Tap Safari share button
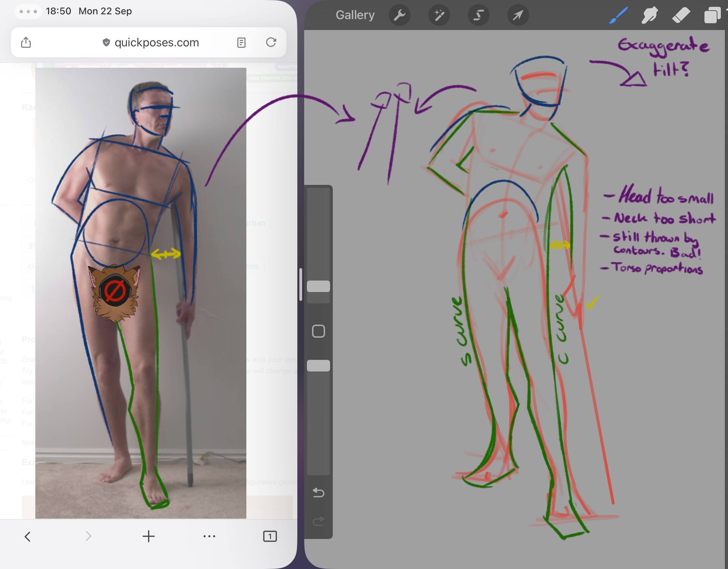Image resolution: width=728 pixels, height=569 pixels. click(26, 43)
